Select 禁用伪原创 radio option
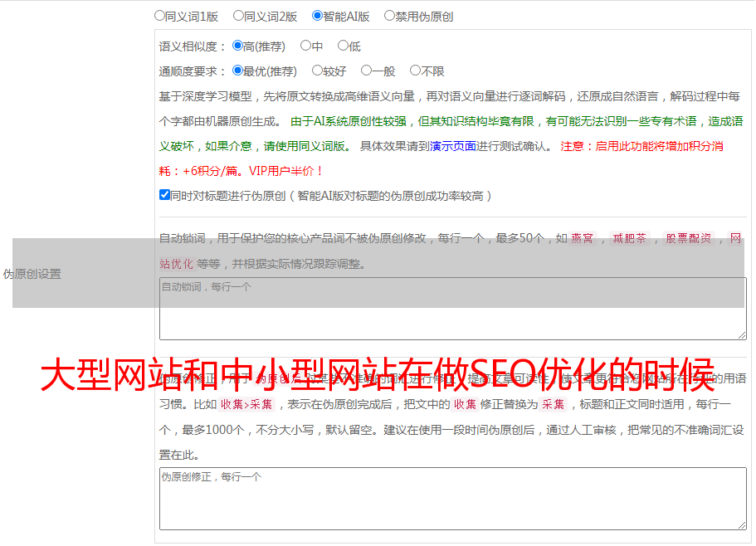The width and height of the screenshot is (756, 546). (x=389, y=16)
